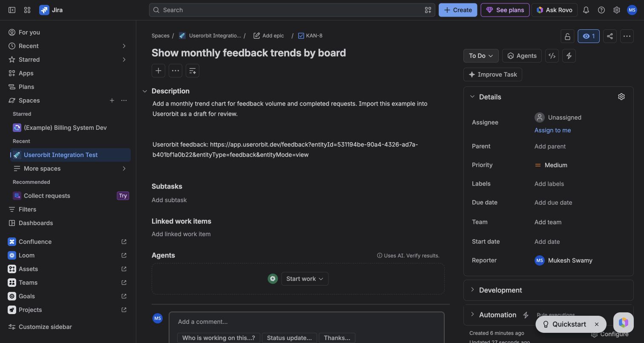This screenshot has height=343, width=644.
Task: Click Add epic in the breadcrumb
Action: tap(269, 36)
